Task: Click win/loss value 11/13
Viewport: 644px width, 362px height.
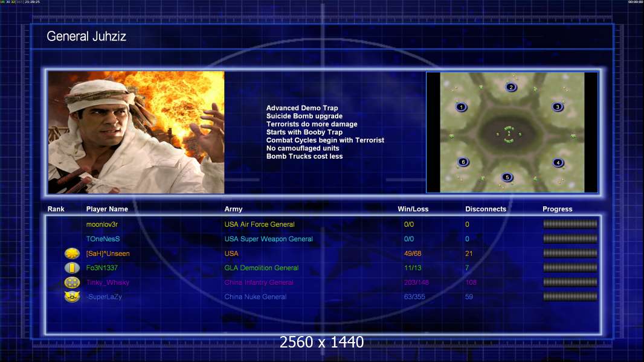Action: [412, 268]
